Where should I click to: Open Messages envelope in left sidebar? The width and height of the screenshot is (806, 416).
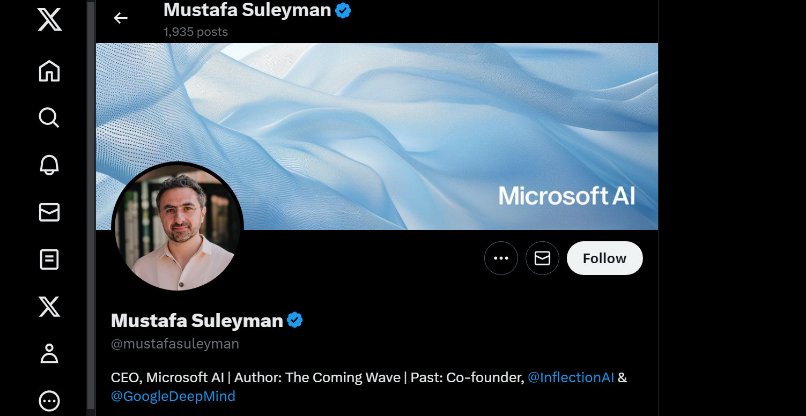(x=49, y=212)
